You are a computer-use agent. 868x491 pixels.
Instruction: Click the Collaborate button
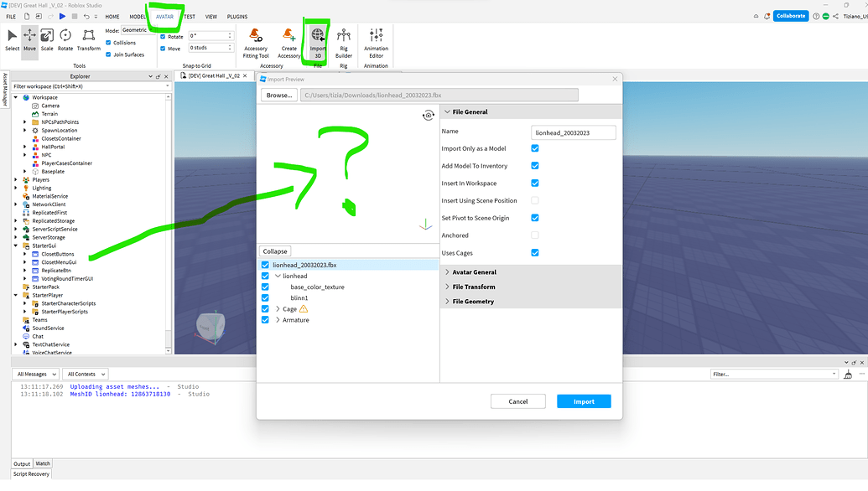(x=791, y=16)
